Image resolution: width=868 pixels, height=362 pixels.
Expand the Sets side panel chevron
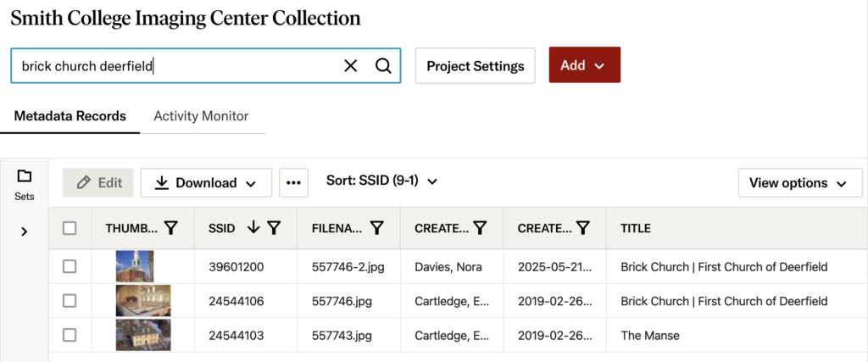tap(24, 232)
